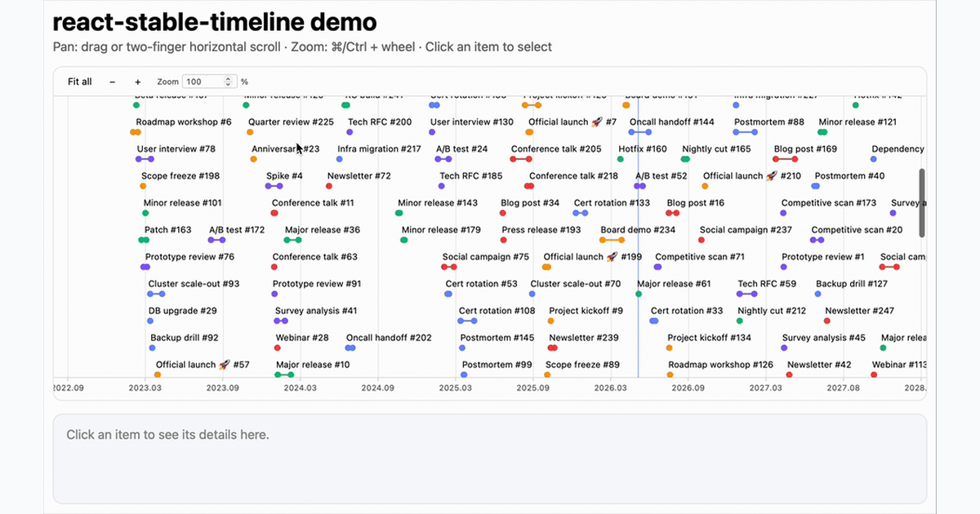Select Press release #193 item

pyautogui.click(x=541, y=229)
